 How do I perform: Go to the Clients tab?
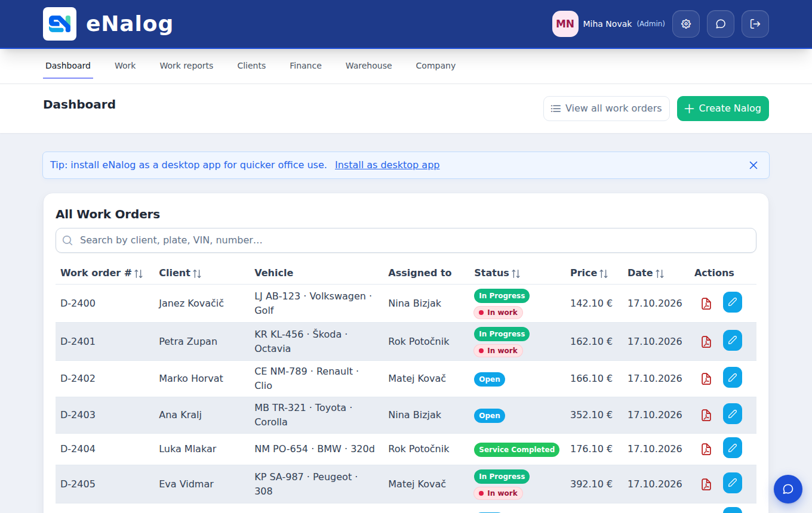251,66
